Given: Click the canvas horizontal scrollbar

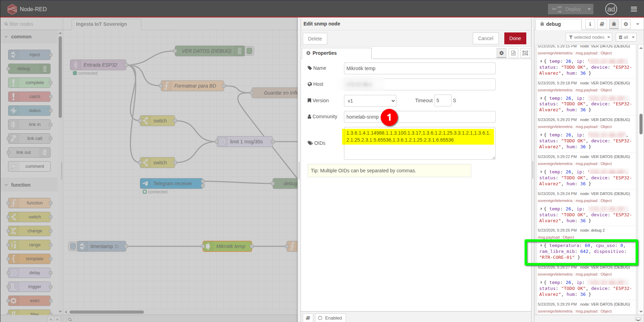Looking at the screenshot, I should (x=107, y=312).
